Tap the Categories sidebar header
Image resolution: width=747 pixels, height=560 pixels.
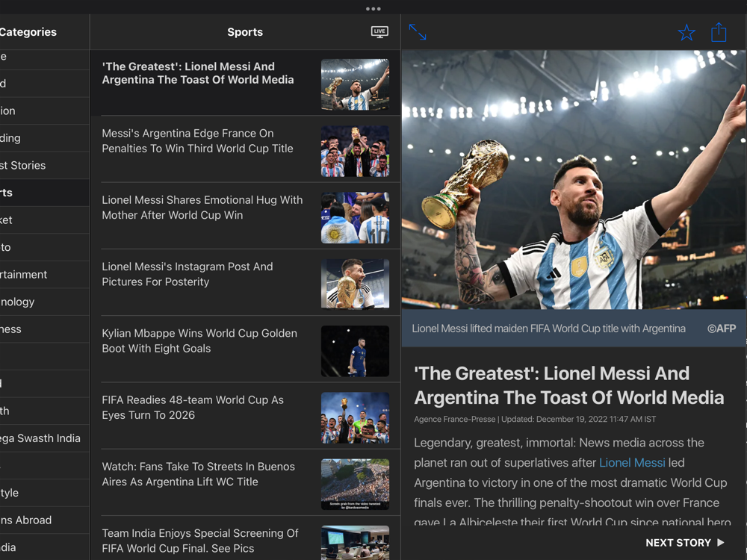[x=28, y=32]
